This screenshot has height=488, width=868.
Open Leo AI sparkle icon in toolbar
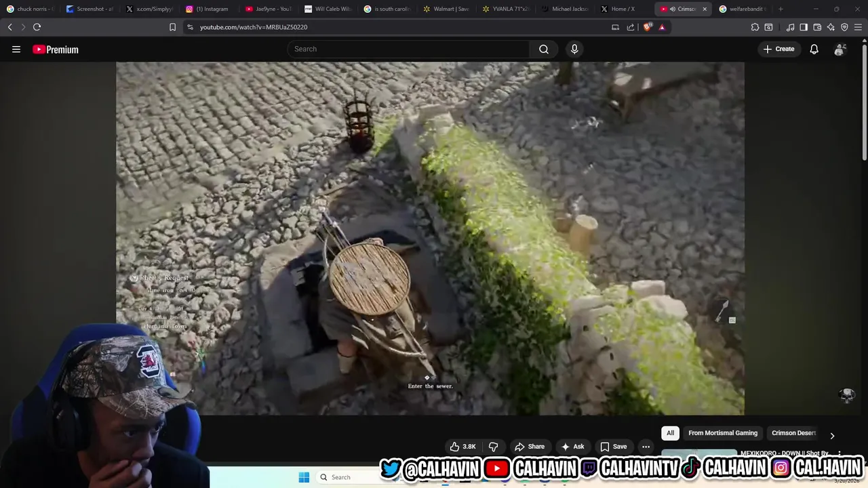(x=831, y=27)
